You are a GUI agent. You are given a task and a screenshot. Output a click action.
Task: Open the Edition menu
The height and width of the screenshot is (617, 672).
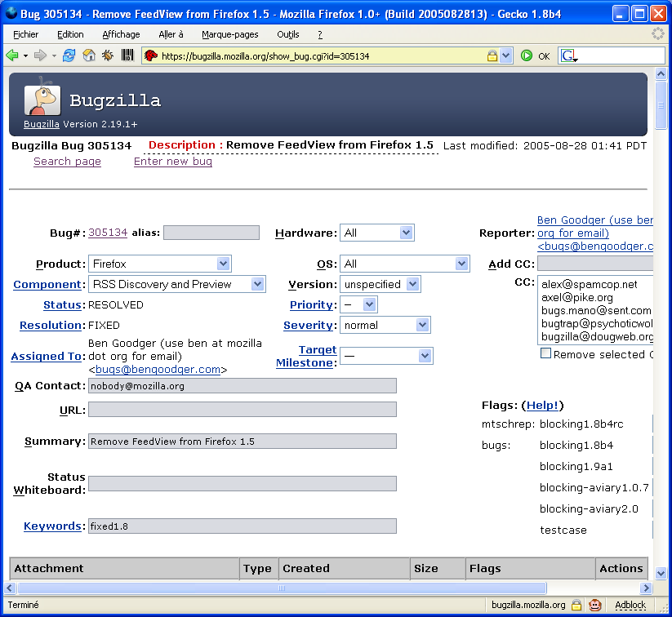pos(70,34)
